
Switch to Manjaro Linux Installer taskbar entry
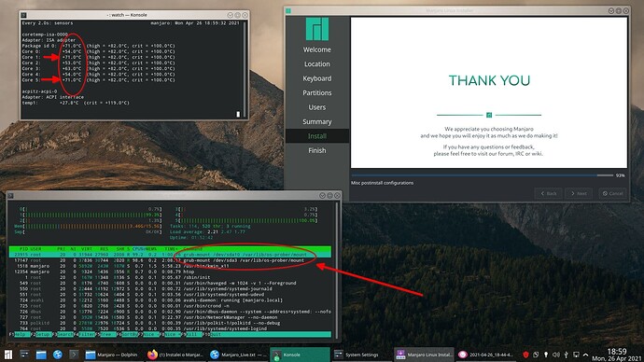pyautogui.click(x=425, y=355)
